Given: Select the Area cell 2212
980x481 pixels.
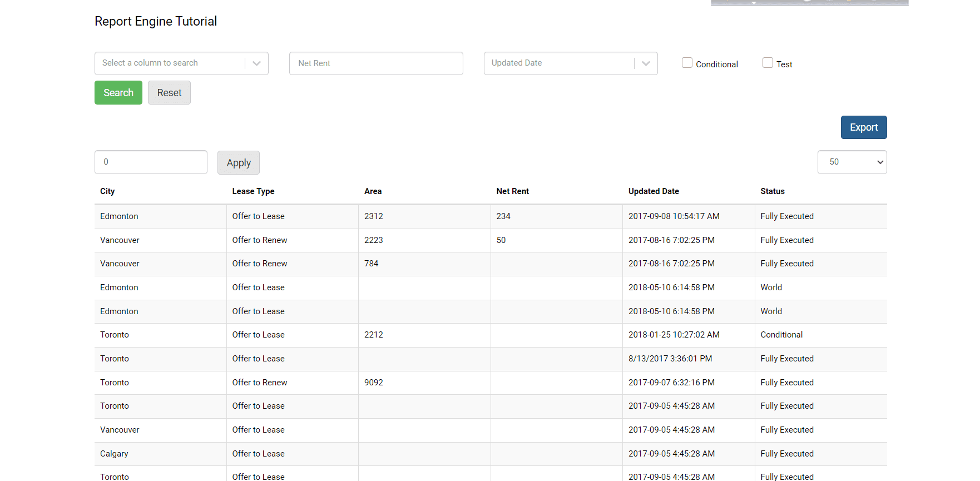Looking at the screenshot, I should 424,335.
